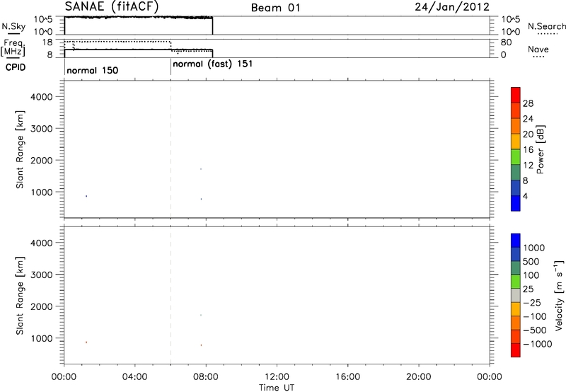
Task: Click the orange velocity echo point near 01:00
Action: 86,342
